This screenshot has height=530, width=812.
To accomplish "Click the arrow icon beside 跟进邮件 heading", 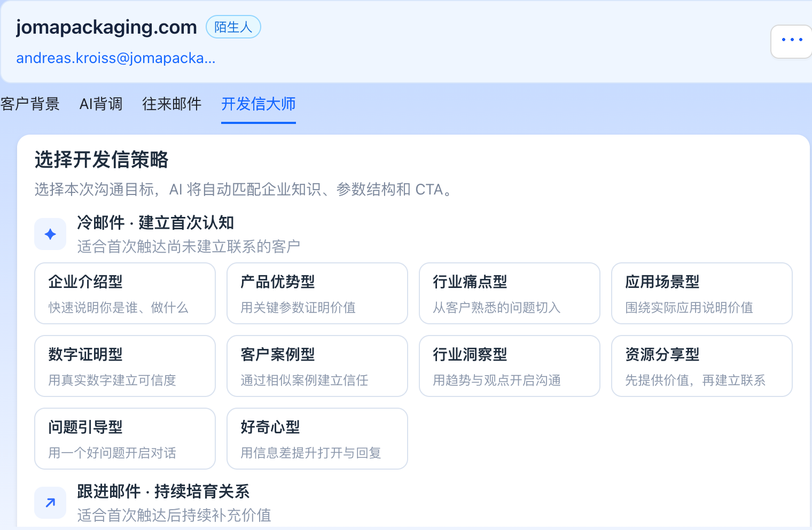I will [50, 503].
